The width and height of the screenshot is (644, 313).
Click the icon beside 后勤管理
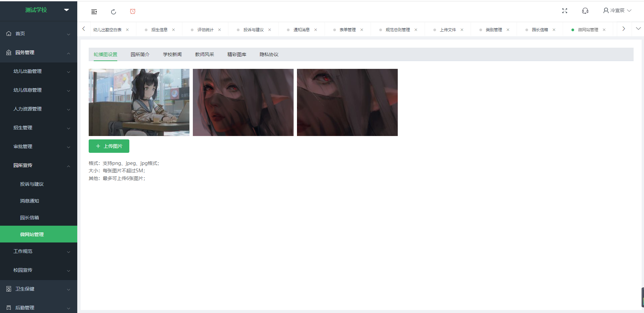9,308
